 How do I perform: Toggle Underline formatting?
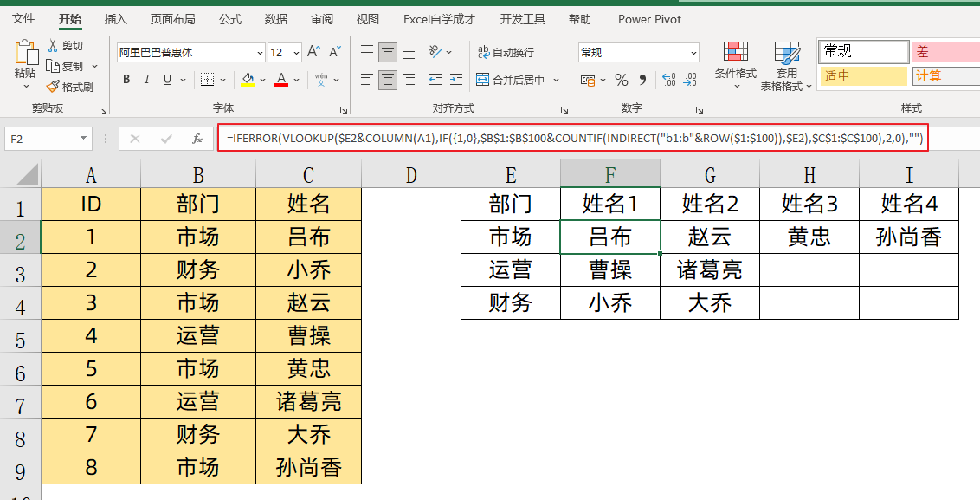167,80
